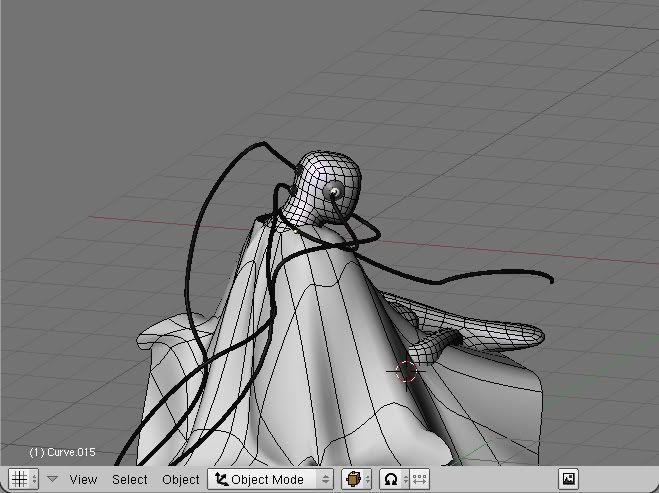The width and height of the screenshot is (659, 493).
Task: Open the pivot point selector
Action: pos(394,479)
